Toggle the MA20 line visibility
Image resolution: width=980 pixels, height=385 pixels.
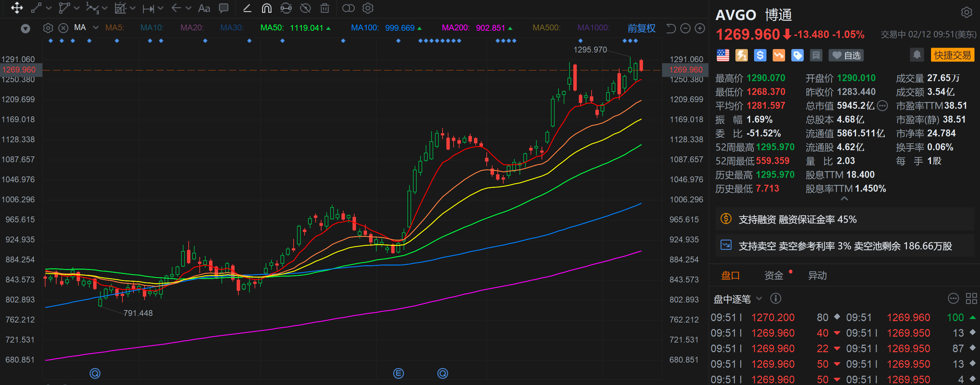coord(192,28)
